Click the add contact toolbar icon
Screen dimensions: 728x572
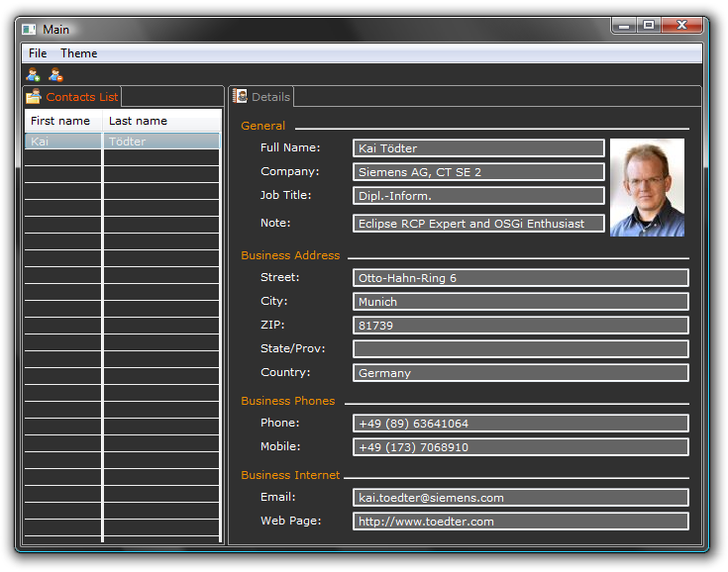coord(33,74)
